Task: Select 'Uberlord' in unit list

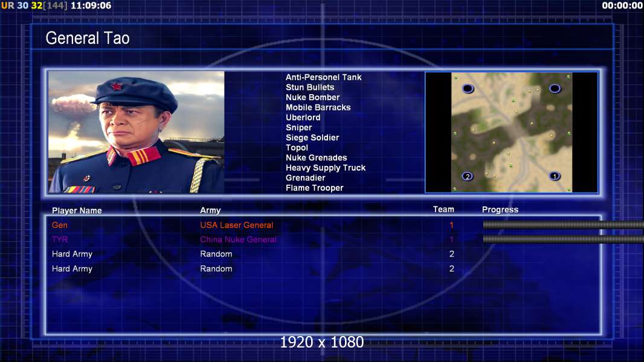Action: click(303, 117)
